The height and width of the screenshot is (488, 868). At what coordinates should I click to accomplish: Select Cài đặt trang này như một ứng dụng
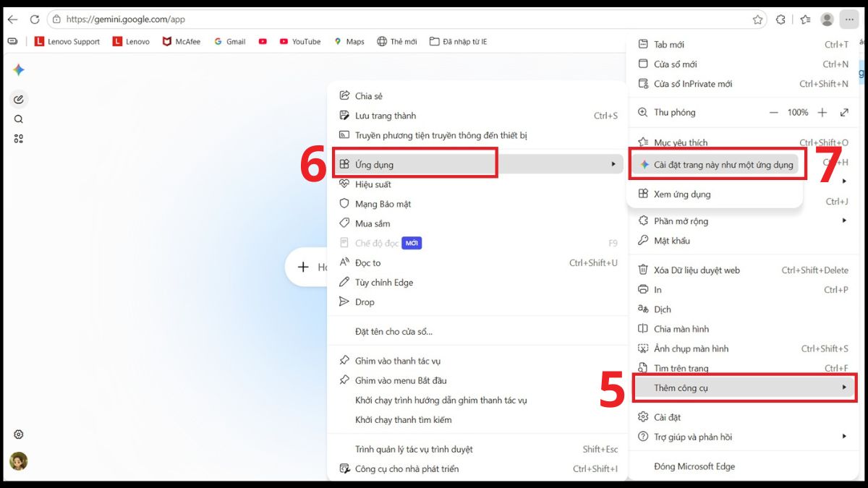[715, 165]
